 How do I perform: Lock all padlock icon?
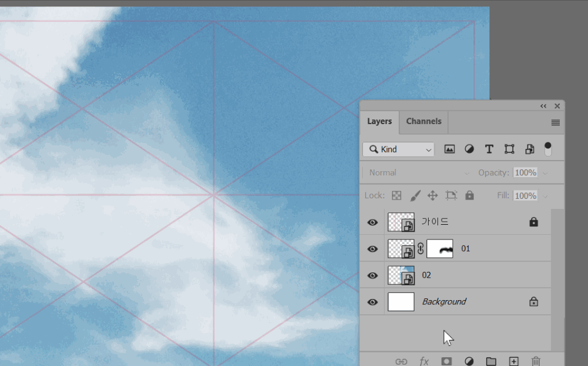(469, 195)
